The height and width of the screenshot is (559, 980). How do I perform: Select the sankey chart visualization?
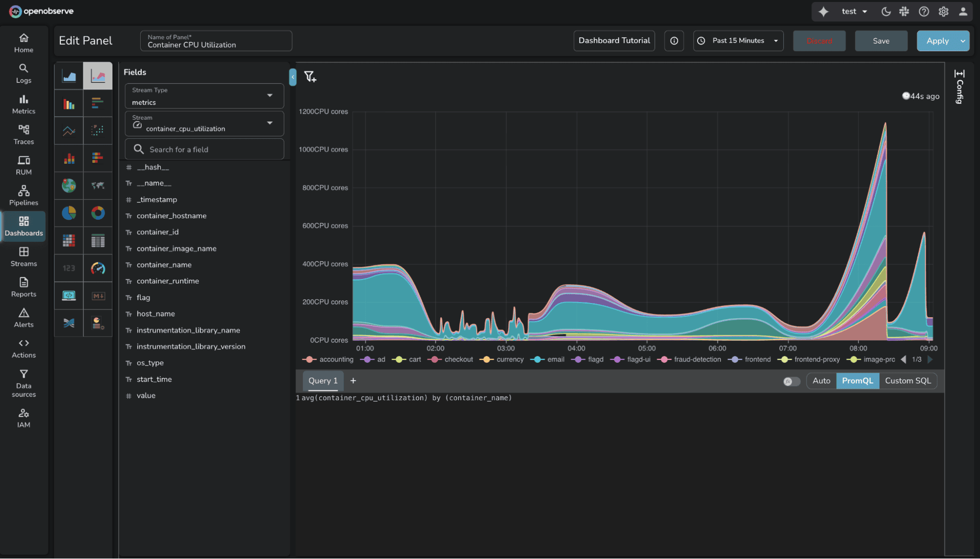click(69, 323)
